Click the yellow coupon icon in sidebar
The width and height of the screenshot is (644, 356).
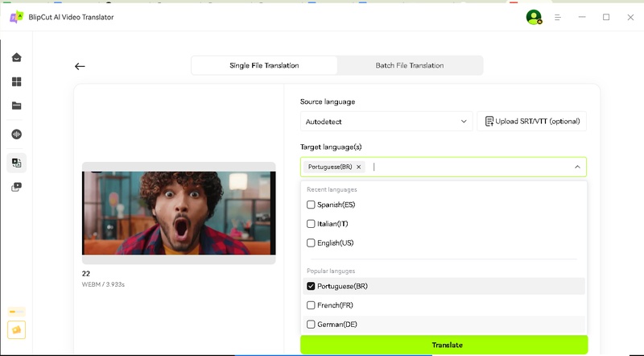tap(16, 329)
